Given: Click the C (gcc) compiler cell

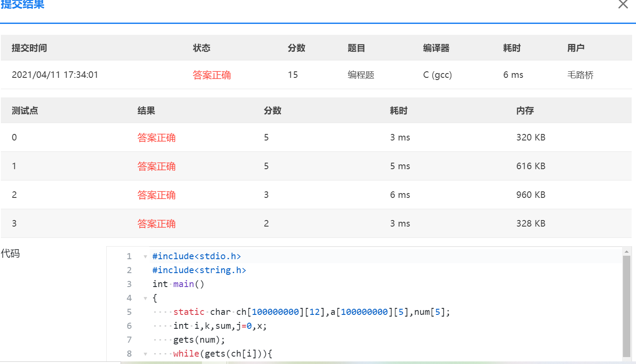Looking at the screenshot, I should [437, 75].
